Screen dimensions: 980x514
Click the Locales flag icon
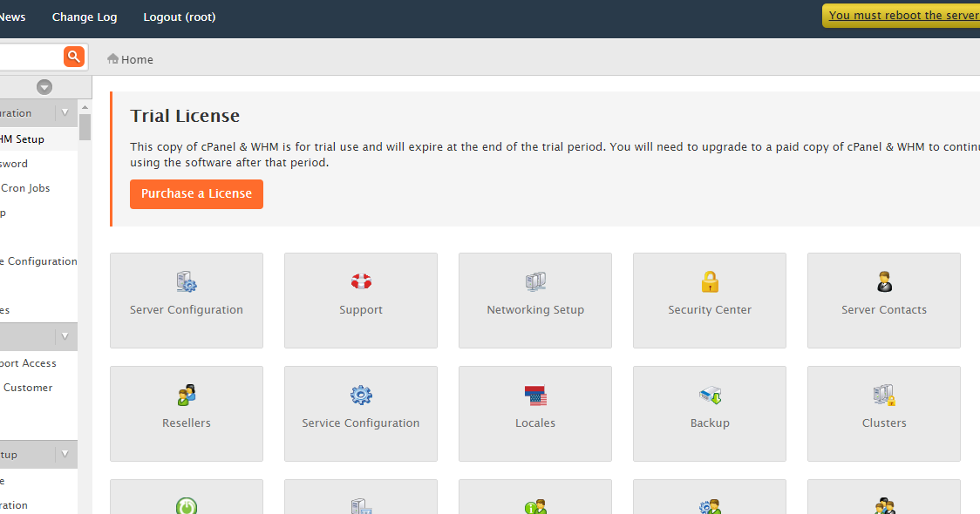click(535, 395)
